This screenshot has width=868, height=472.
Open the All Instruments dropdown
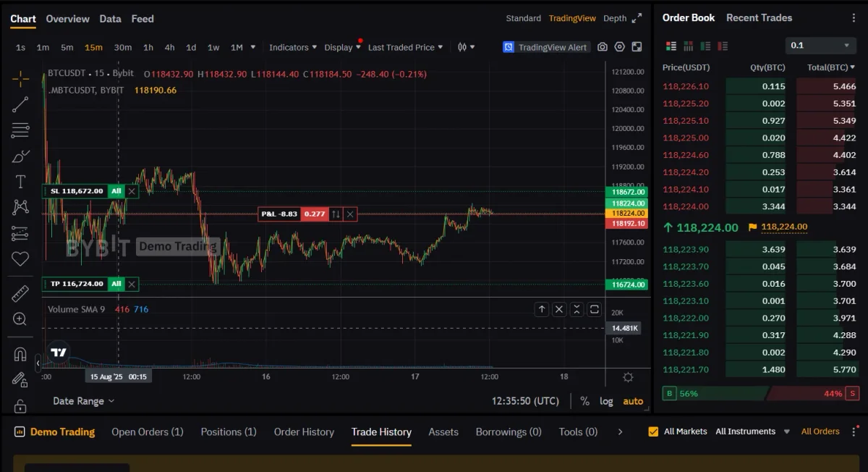[x=753, y=431]
